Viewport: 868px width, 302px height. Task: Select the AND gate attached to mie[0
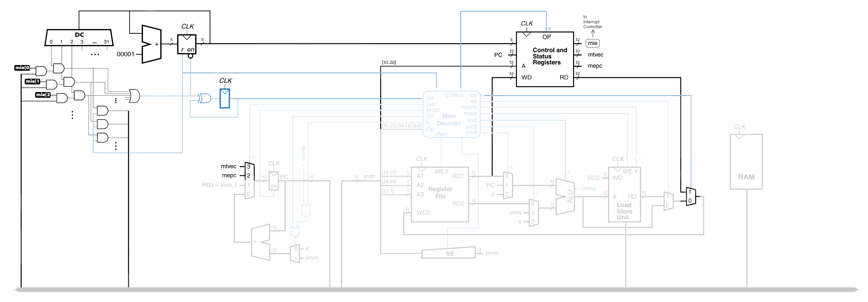click(x=41, y=71)
